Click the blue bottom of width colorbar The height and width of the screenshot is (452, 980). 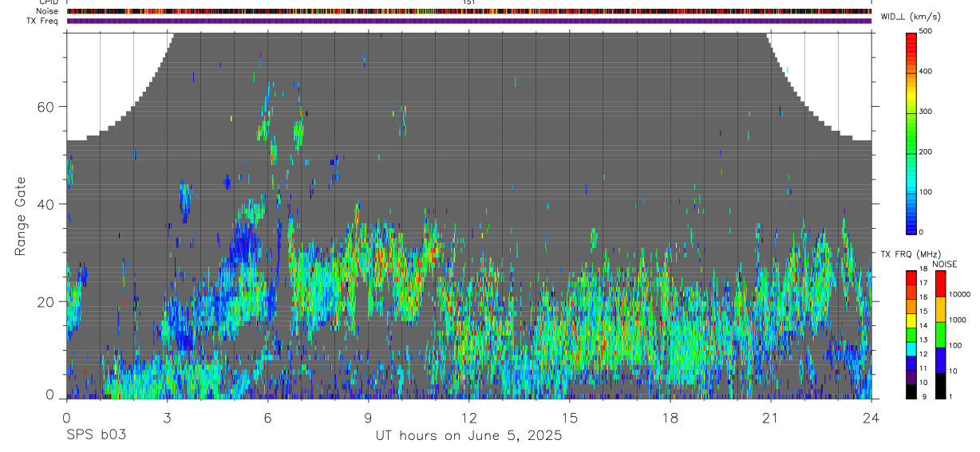pos(911,226)
